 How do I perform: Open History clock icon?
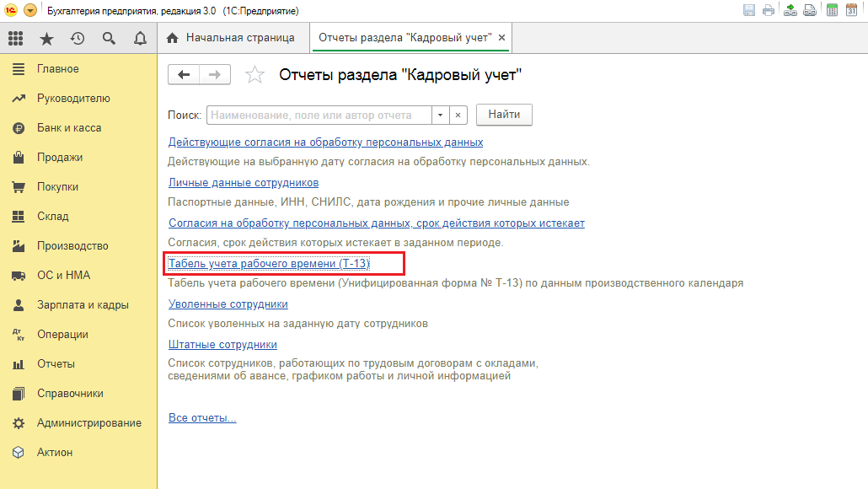(x=78, y=38)
